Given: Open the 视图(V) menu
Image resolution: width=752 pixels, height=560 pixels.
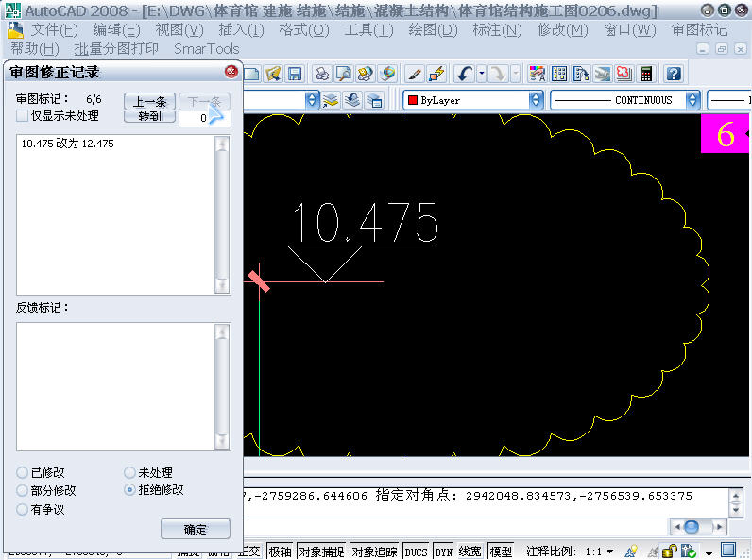Looking at the screenshot, I should tap(179, 30).
